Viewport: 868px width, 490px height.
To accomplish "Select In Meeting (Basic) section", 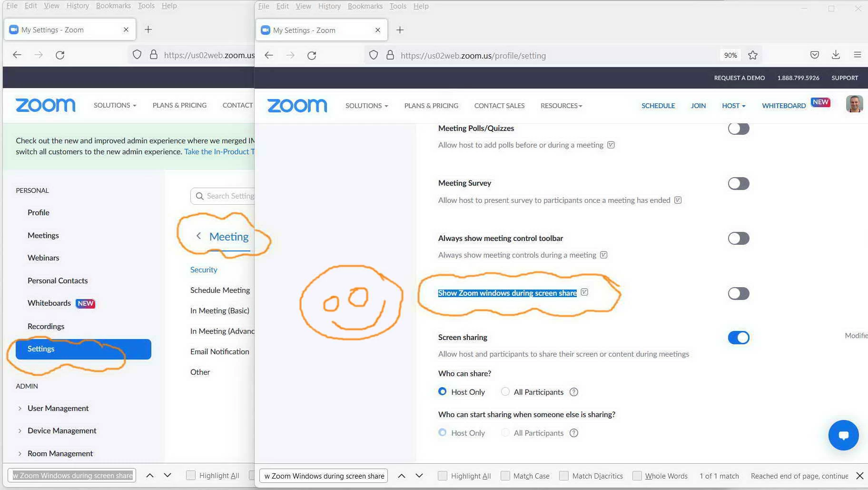I will 220,310.
